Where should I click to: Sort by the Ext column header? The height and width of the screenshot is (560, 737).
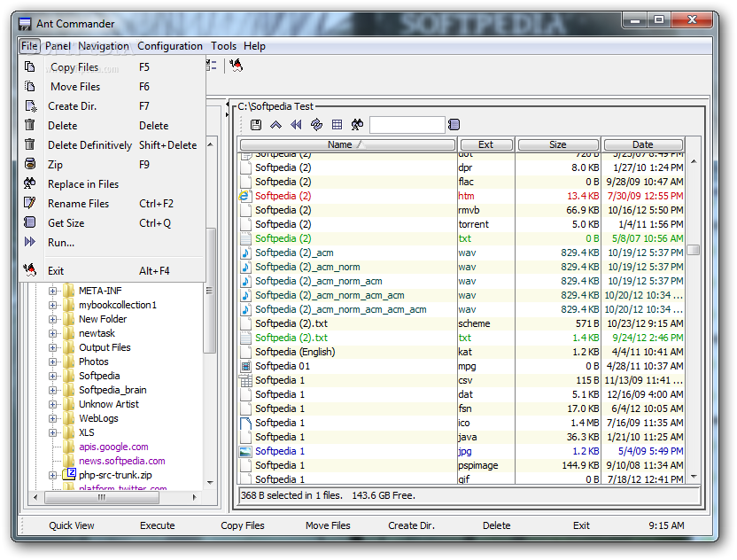pos(486,144)
